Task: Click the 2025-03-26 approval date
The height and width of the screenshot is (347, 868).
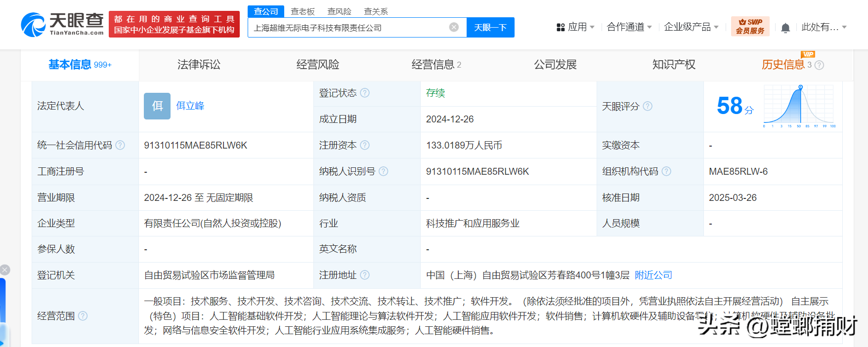Action: point(733,197)
